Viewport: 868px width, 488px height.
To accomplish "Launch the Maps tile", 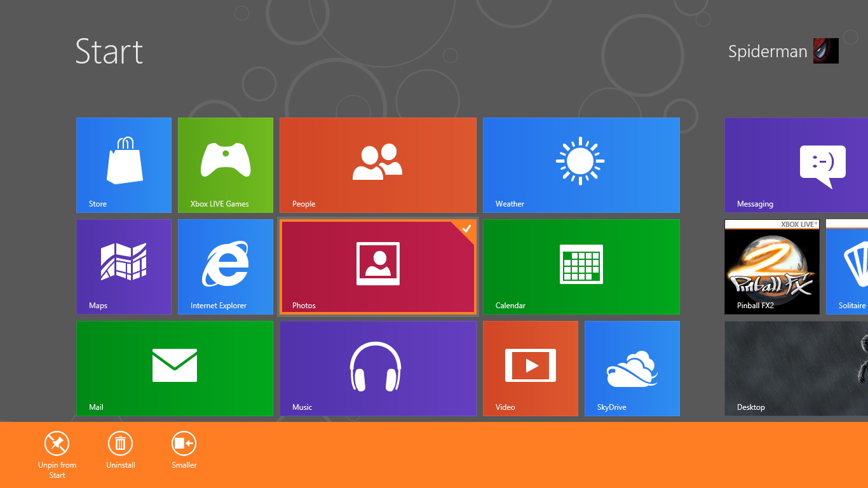I will (124, 267).
